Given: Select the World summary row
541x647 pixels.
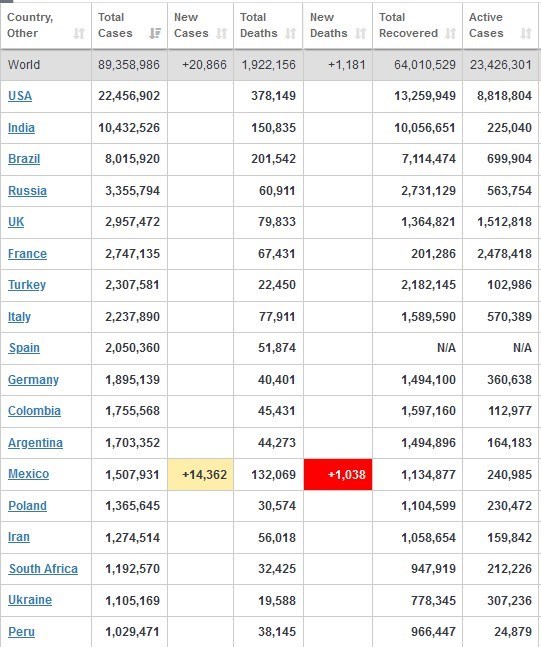Looking at the screenshot, I should (269, 65).
